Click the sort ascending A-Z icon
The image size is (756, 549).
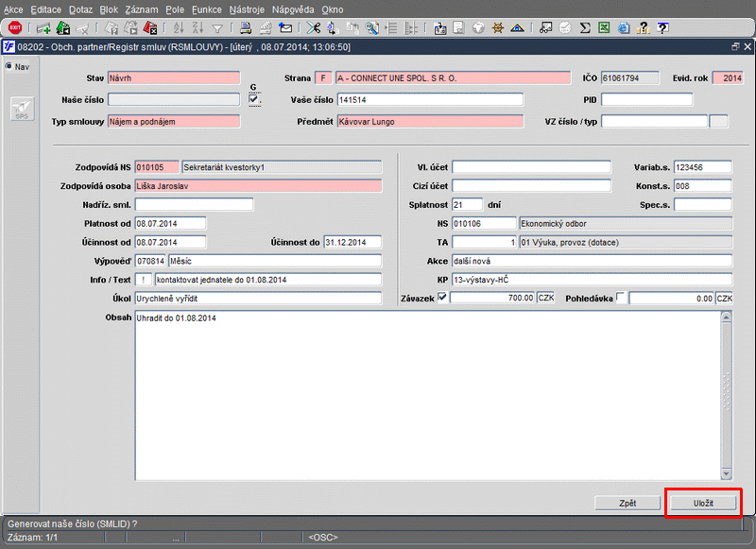click(x=179, y=28)
